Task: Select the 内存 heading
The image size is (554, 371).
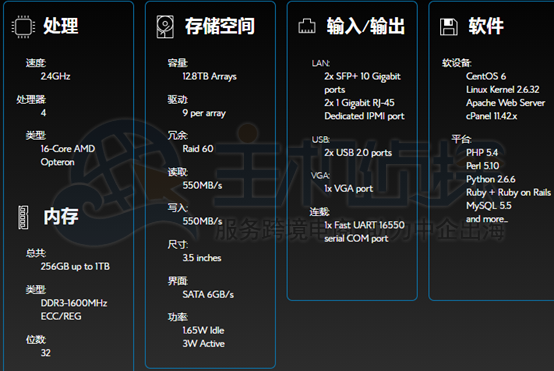Action: (x=61, y=216)
